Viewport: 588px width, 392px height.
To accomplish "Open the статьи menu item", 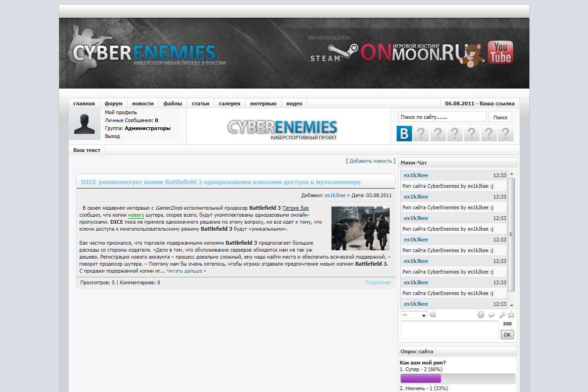I will click(201, 103).
